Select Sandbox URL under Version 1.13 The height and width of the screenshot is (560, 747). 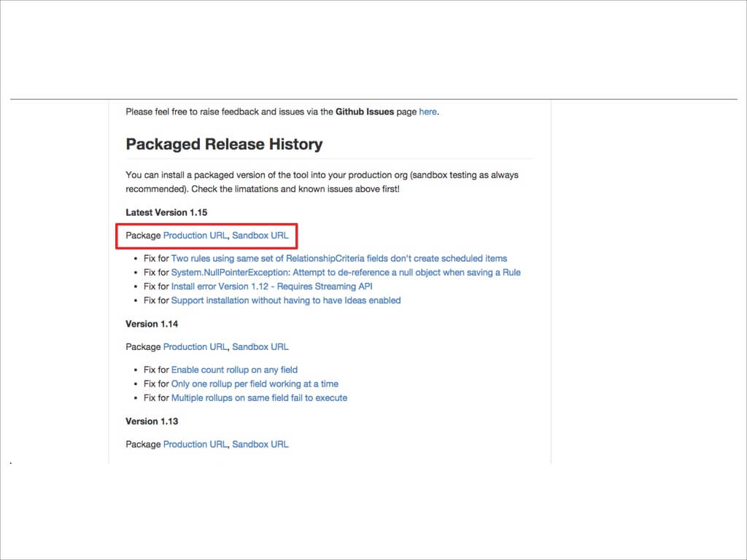tap(260, 444)
